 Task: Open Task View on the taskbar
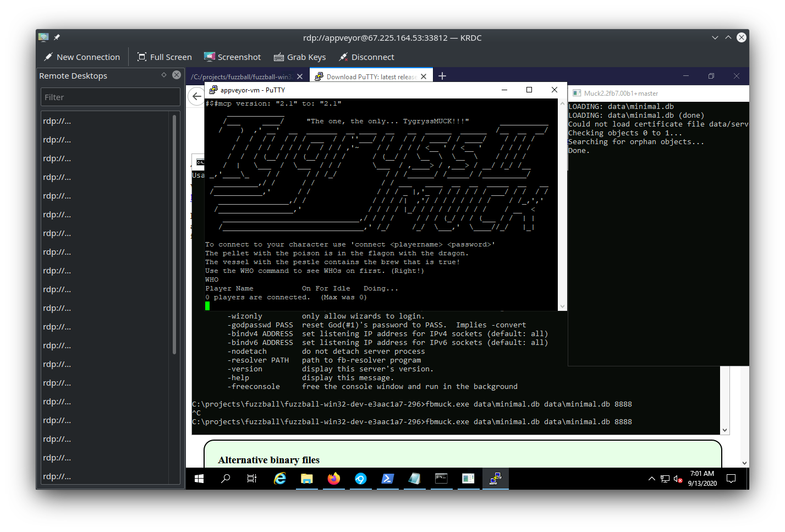pyautogui.click(x=252, y=479)
